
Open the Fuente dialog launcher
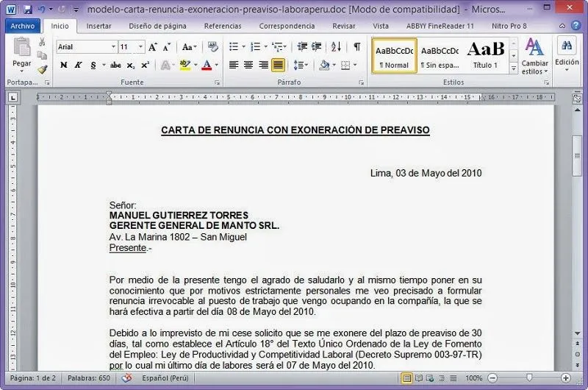pyautogui.click(x=217, y=82)
